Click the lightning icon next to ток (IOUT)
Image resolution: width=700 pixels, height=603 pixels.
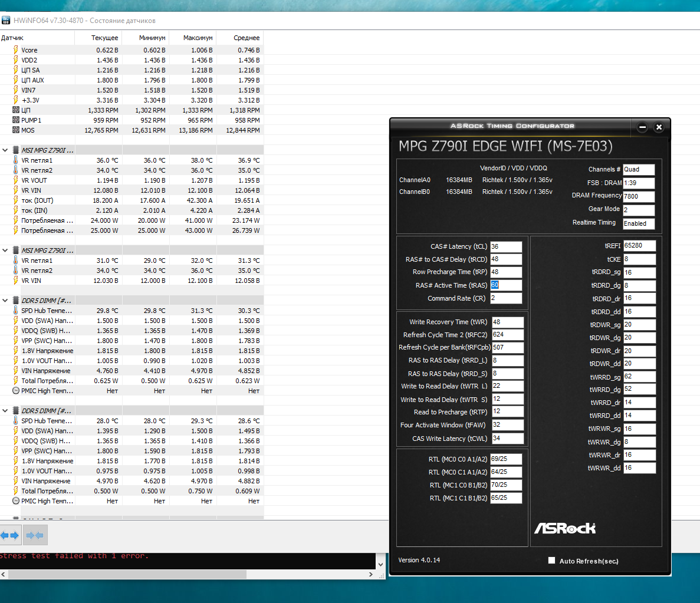(x=15, y=200)
